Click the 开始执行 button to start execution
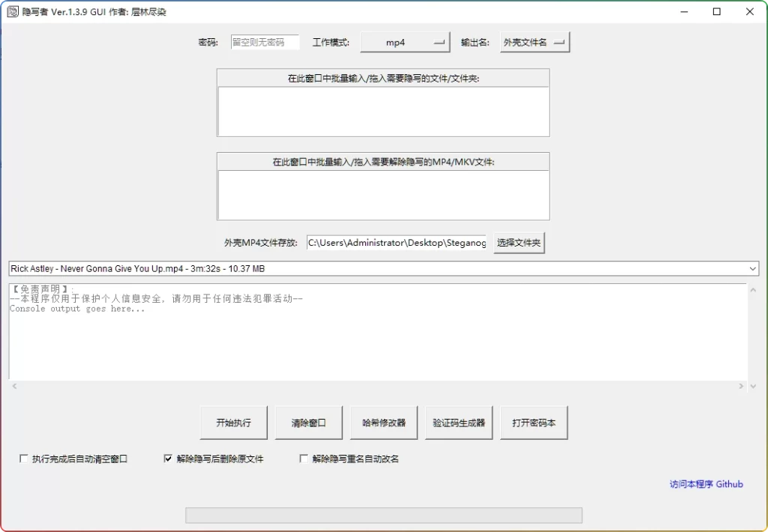Image resolution: width=768 pixels, height=532 pixels. coord(233,422)
